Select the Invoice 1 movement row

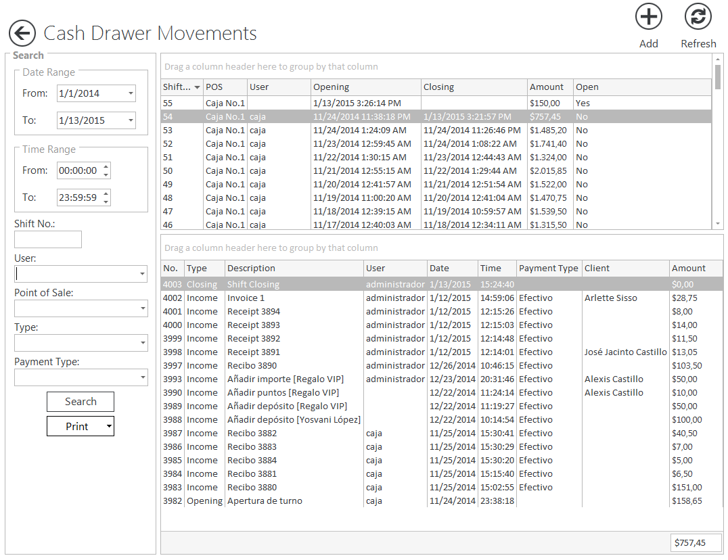coord(338,298)
